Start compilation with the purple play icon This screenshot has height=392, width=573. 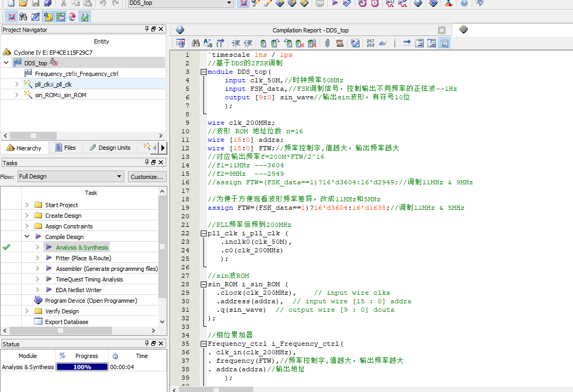[335, 3]
